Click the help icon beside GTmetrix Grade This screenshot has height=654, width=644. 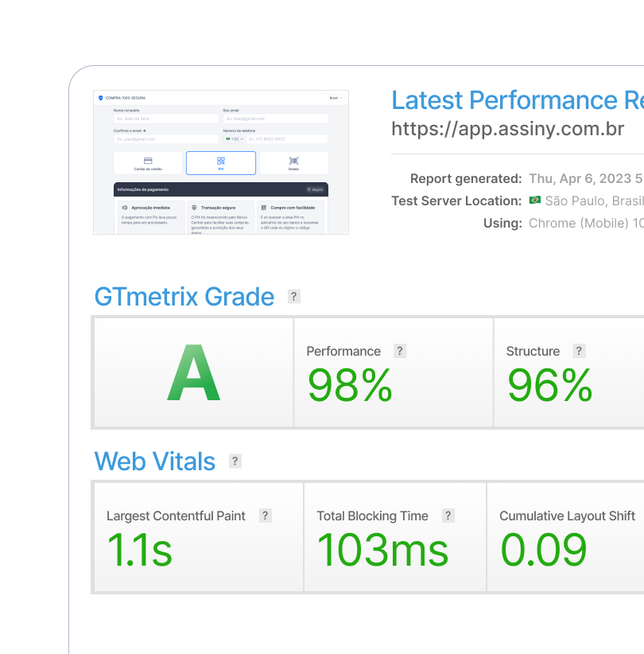(294, 297)
